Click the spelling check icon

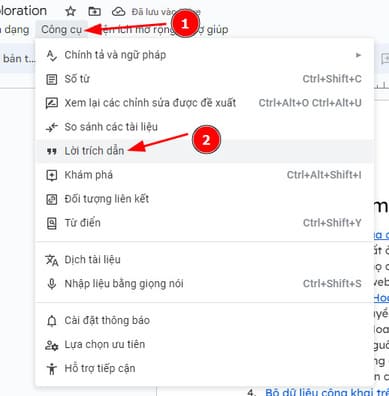(51, 55)
